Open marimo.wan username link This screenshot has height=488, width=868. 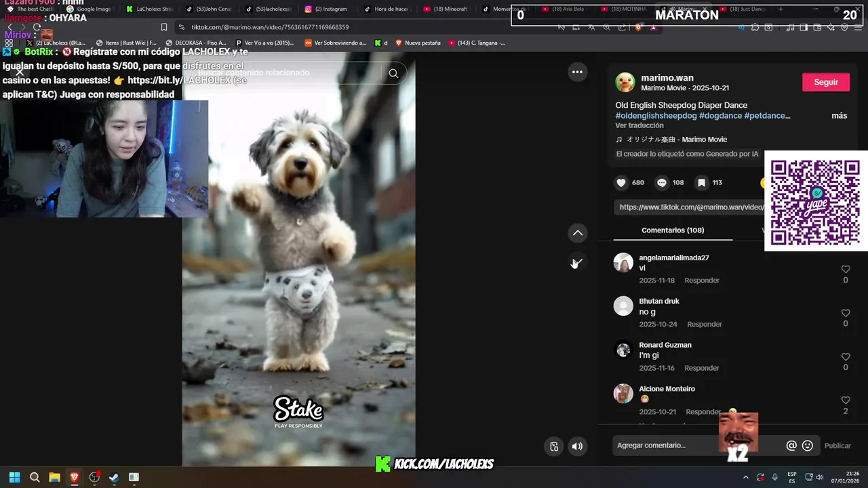666,78
